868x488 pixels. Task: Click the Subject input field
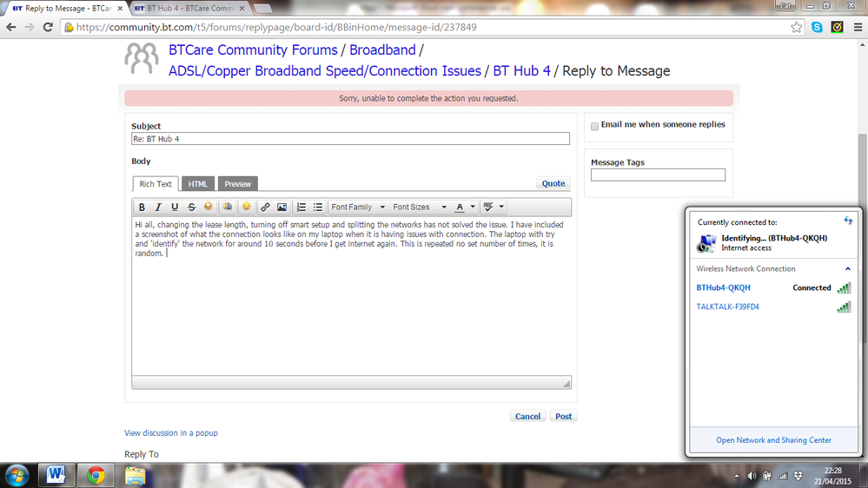pos(350,139)
